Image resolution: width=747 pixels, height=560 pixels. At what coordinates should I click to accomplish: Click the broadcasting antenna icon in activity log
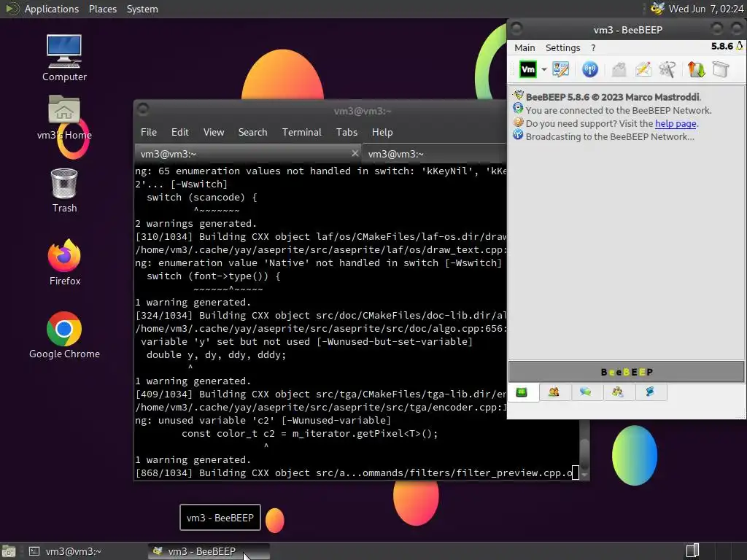point(518,135)
